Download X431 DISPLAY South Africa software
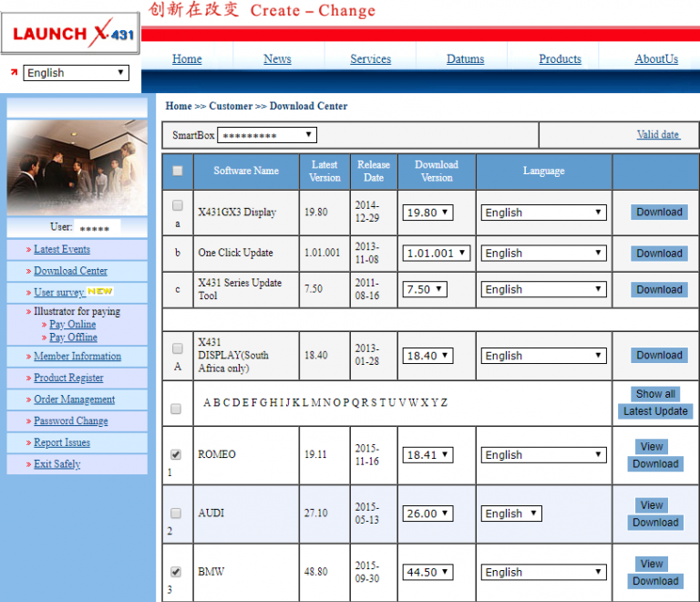This screenshot has width=700, height=602. coord(659,355)
